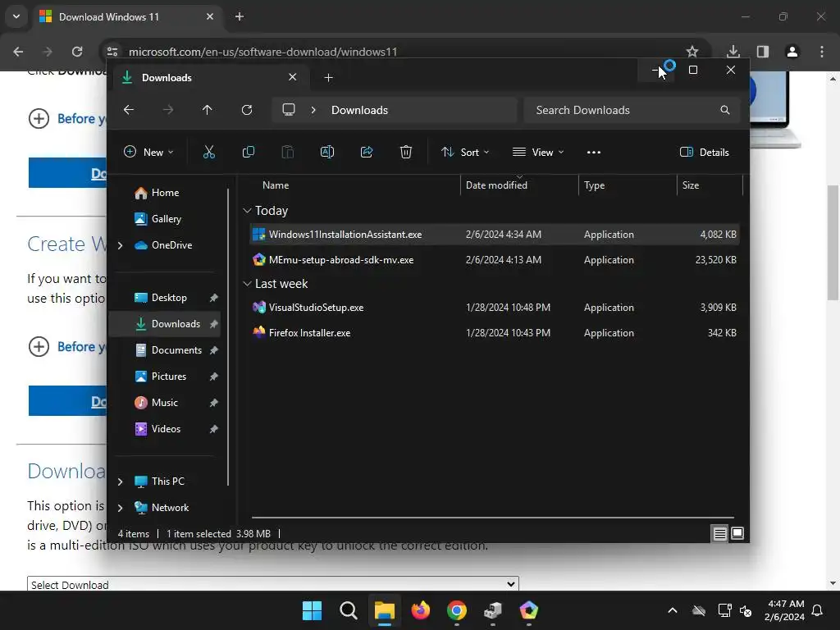The width and height of the screenshot is (840, 630).
Task: Open the Chrome three-dot menu
Action: pyautogui.click(x=822, y=52)
